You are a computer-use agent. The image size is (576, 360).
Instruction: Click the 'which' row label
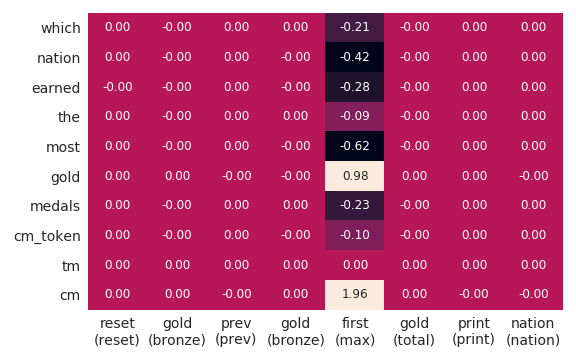61,28
